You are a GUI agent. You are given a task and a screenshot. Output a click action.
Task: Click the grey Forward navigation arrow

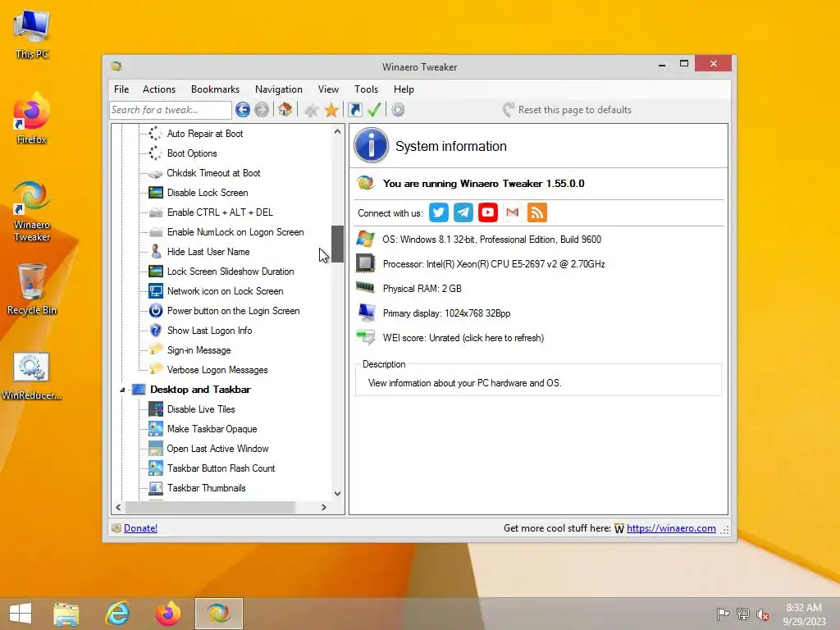coord(262,110)
